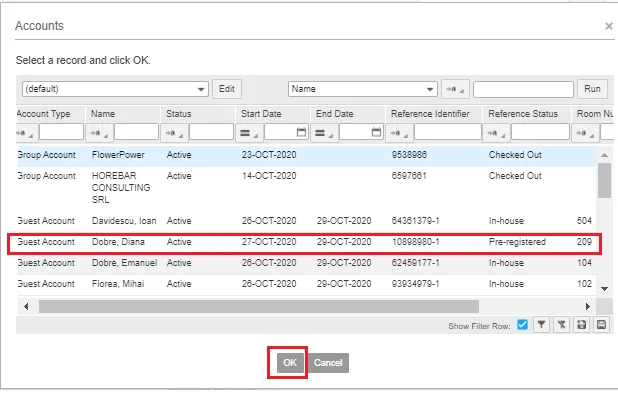Sort by Name column header

pyautogui.click(x=103, y=114)
